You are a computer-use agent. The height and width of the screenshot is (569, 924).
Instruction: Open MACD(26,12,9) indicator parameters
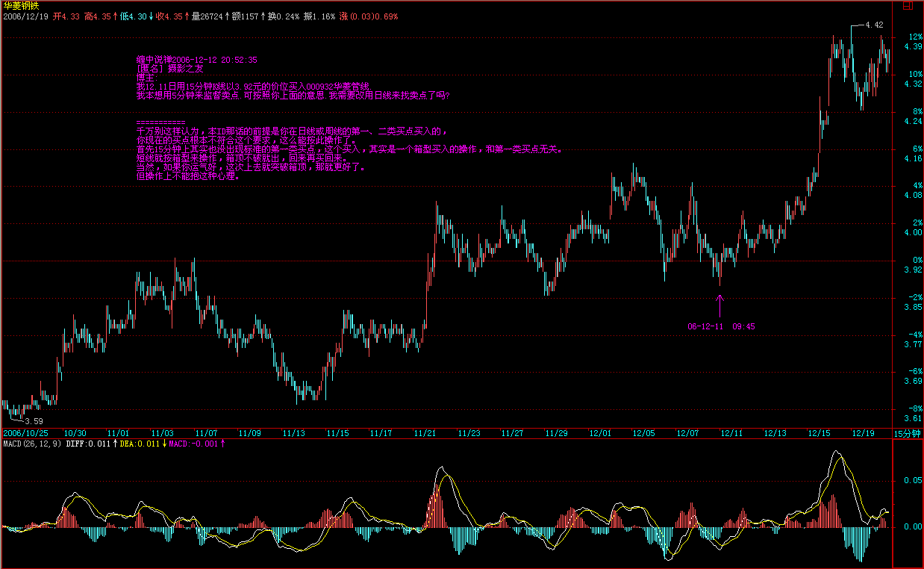pyautogui.click(x=32, y=444)
